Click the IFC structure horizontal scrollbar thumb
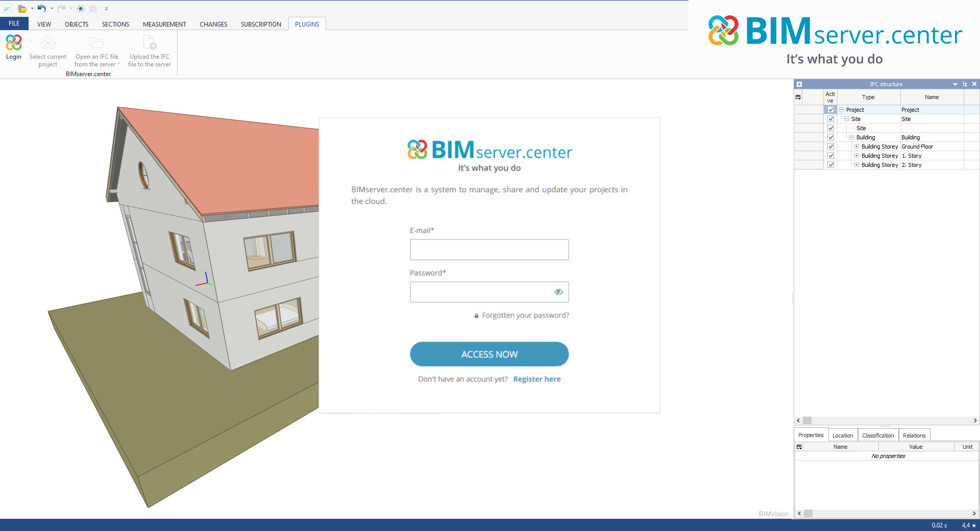The height and width of the screenshot is (531, 980). tap(807, 421)
